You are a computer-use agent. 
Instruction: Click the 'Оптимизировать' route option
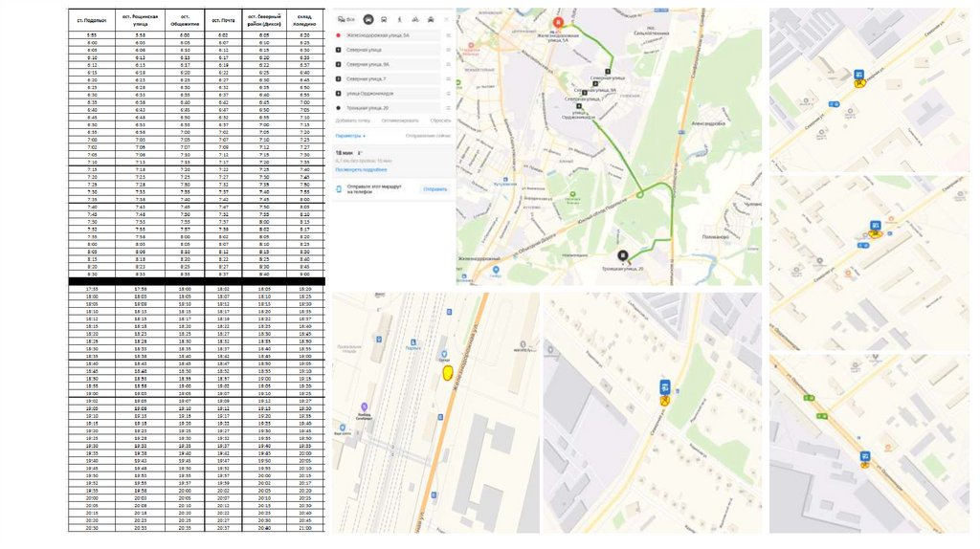click(399, 121)
